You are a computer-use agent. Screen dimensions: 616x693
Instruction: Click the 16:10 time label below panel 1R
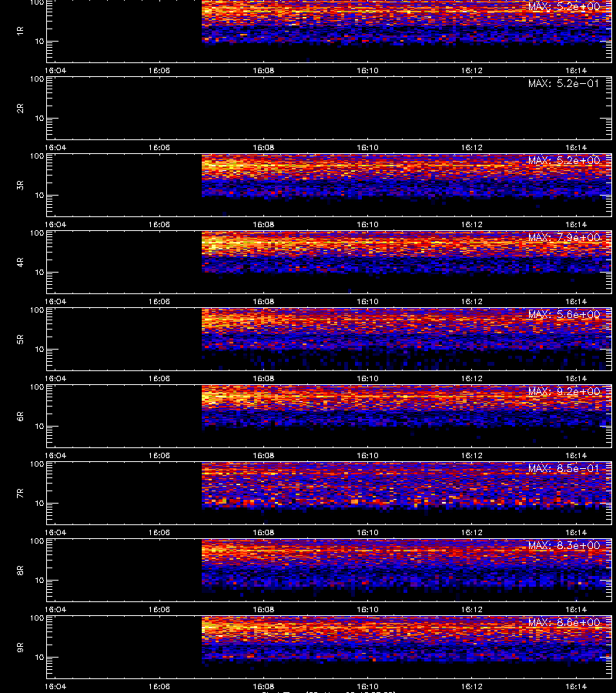(367, 70)
